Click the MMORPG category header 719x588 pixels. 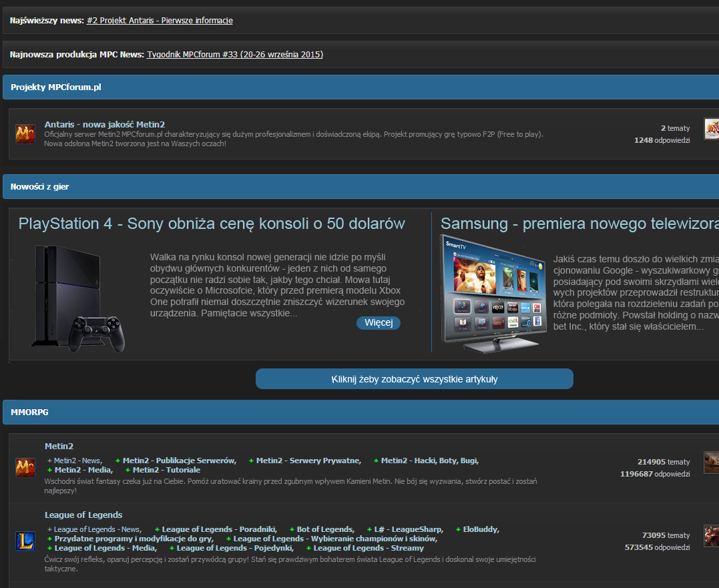[x=361, y=412]
